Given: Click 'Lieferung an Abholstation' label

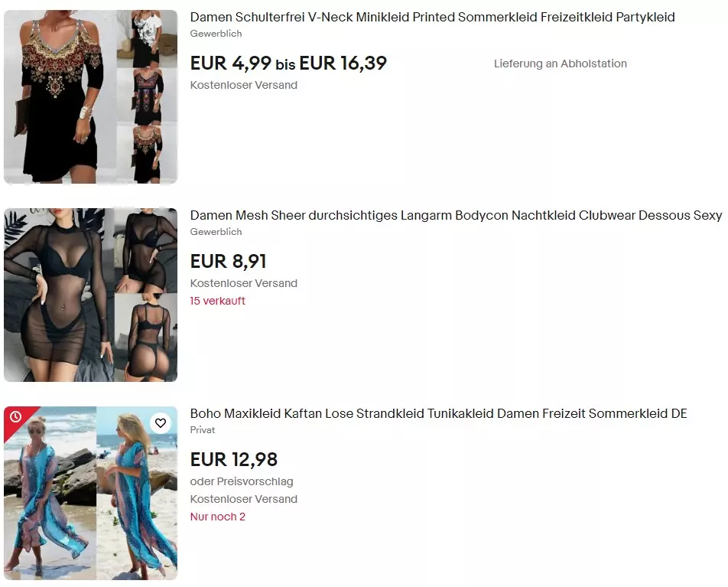Looking at the screenshot, I should pyautogui.click(x=561, y=64).
